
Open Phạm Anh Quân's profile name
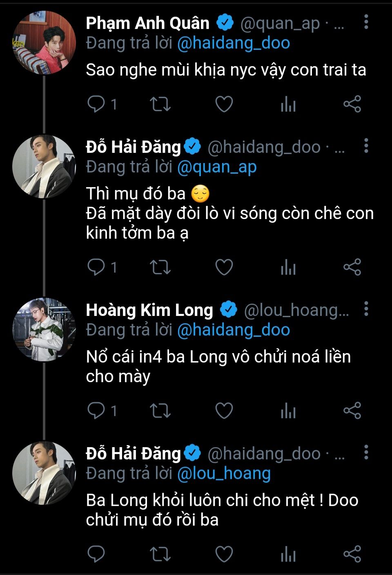[147, 23]
